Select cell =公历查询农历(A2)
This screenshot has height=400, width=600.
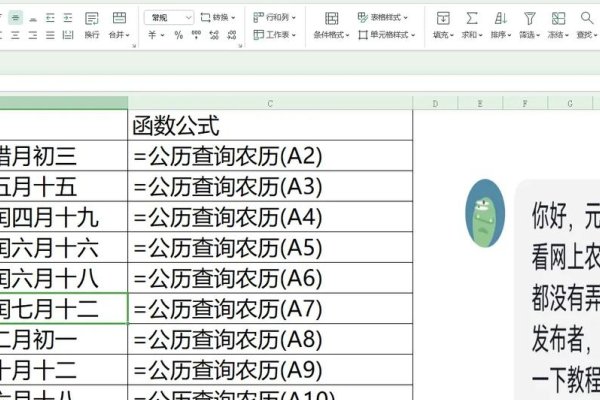[x=270, y=156]
